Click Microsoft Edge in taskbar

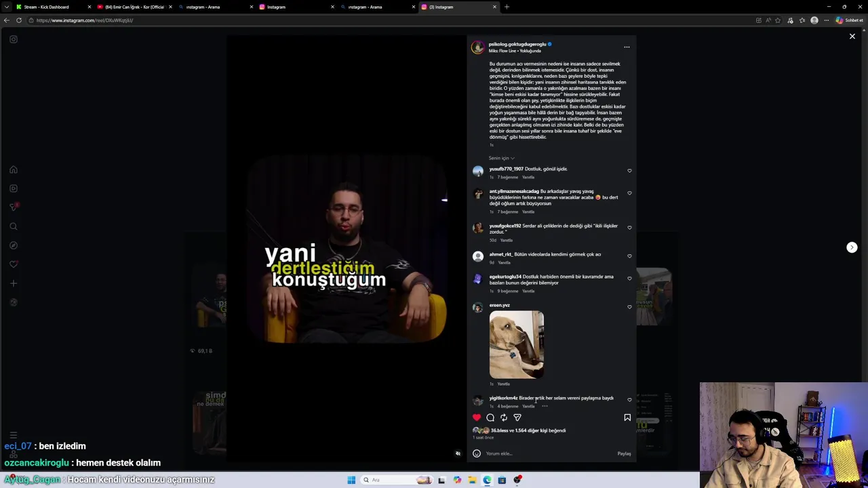pyautogui.click(x=487, y=480)
